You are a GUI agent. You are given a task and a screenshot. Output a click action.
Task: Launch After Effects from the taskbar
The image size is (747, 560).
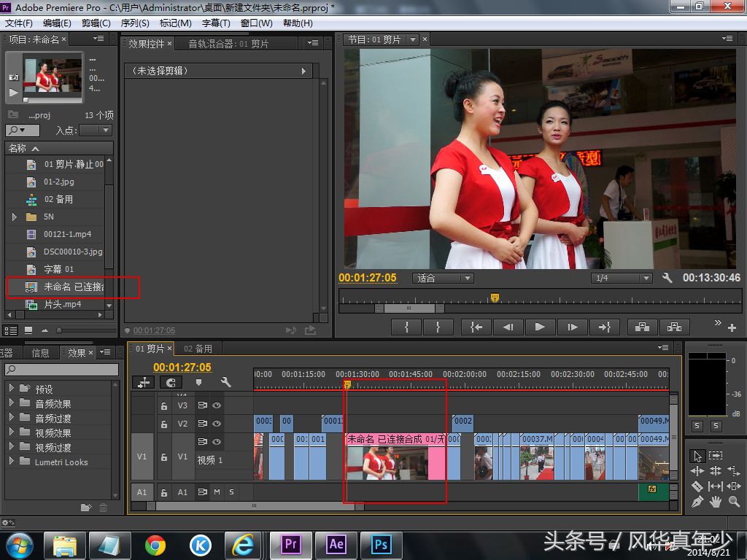pos(336,545)
